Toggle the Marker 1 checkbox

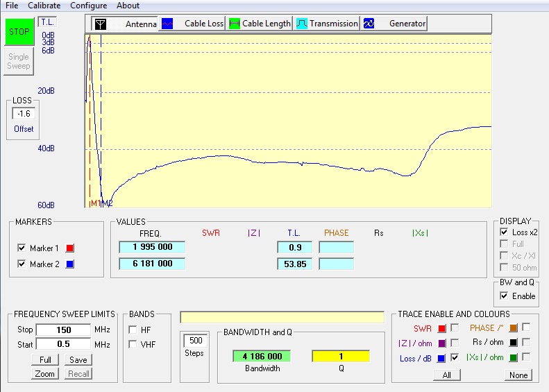[x=22, y=248]
